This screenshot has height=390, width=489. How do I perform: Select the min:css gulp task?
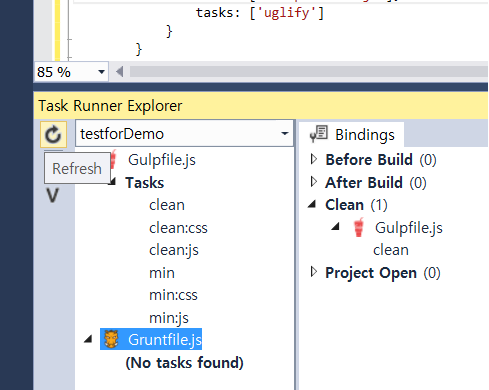[173, 295]
